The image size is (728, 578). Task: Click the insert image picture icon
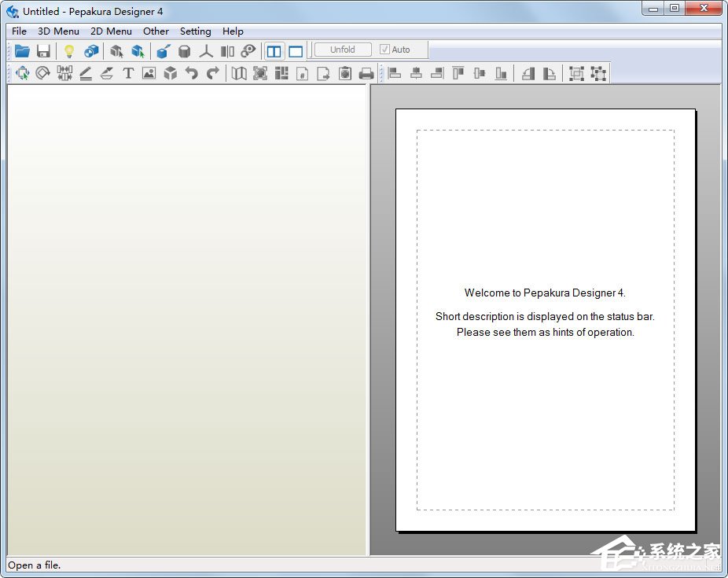149,73
